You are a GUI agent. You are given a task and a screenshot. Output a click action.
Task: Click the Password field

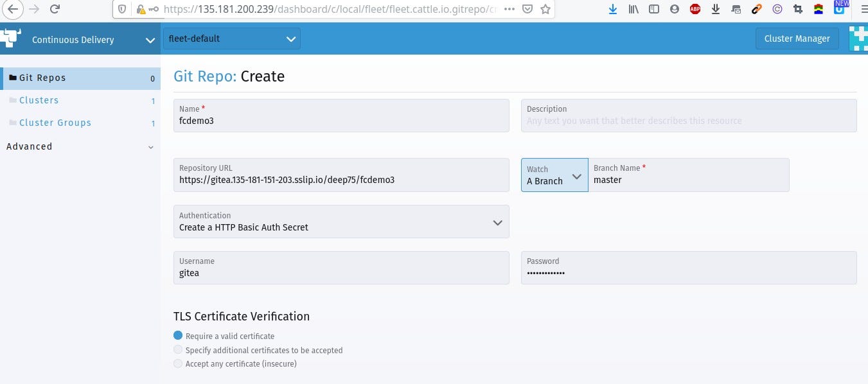click(689, 267)
